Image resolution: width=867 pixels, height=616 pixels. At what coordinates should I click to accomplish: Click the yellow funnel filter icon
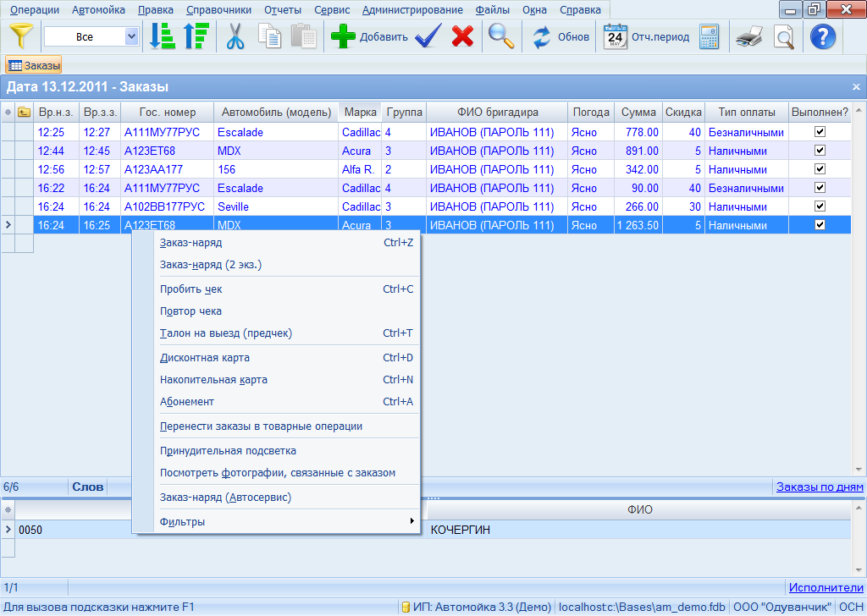(22, 37)
